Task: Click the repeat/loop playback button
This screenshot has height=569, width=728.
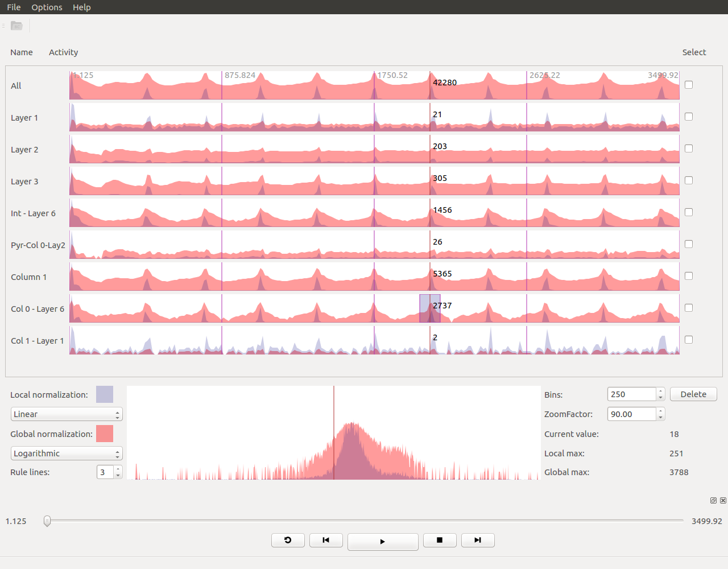Action: coord(288,540)
